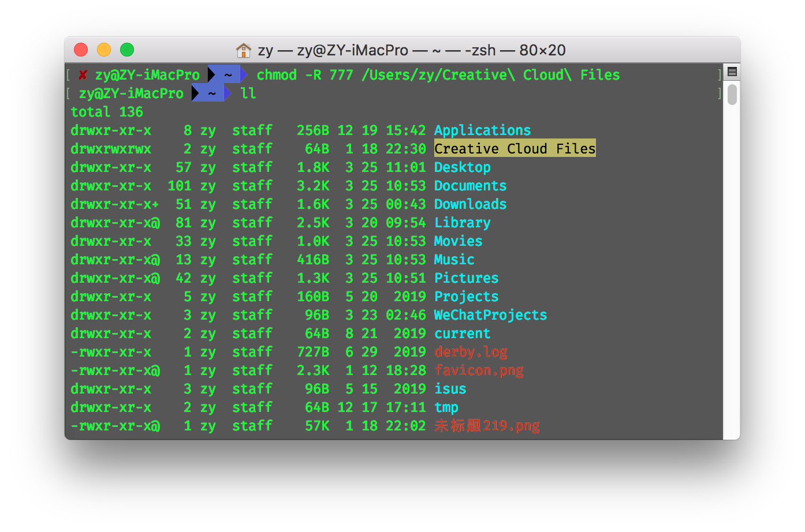
Task: Click the chmod -R 777 command text
Action: pos(438,75)
